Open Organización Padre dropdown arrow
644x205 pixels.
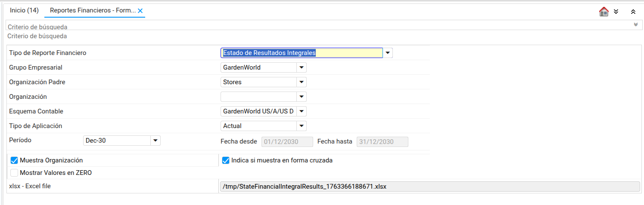click(x=302, y=82)
